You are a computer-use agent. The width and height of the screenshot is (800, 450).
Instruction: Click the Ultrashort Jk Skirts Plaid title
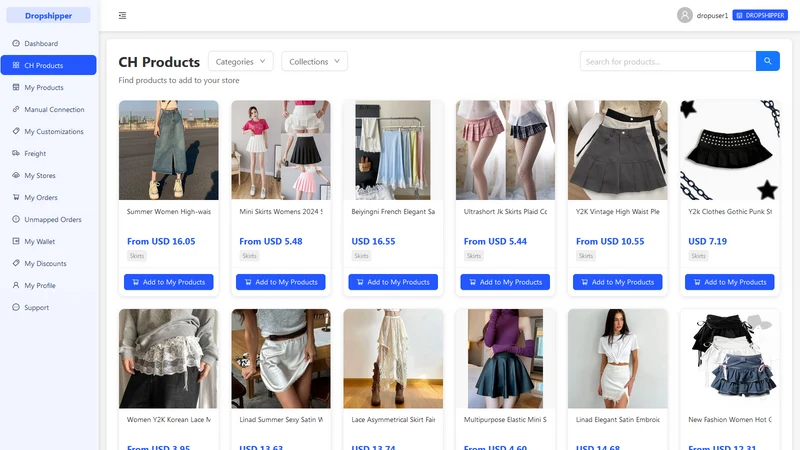(x=506, y=211)
